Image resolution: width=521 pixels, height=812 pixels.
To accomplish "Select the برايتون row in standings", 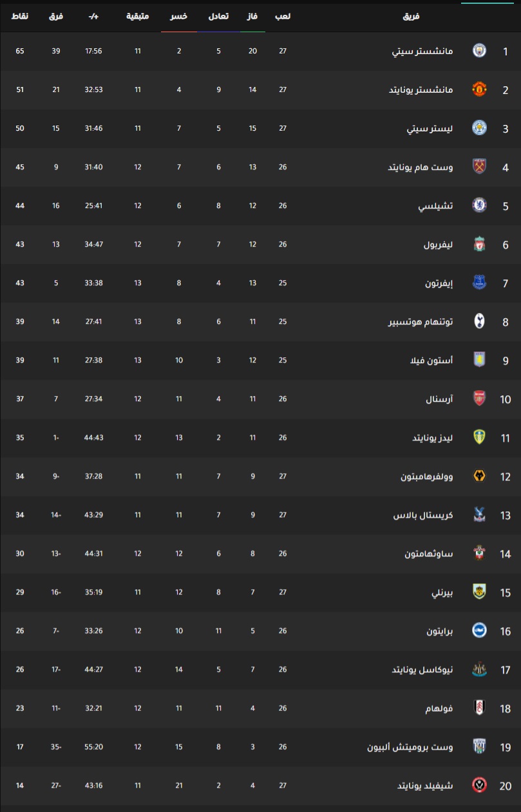I will tap(260, 630).
